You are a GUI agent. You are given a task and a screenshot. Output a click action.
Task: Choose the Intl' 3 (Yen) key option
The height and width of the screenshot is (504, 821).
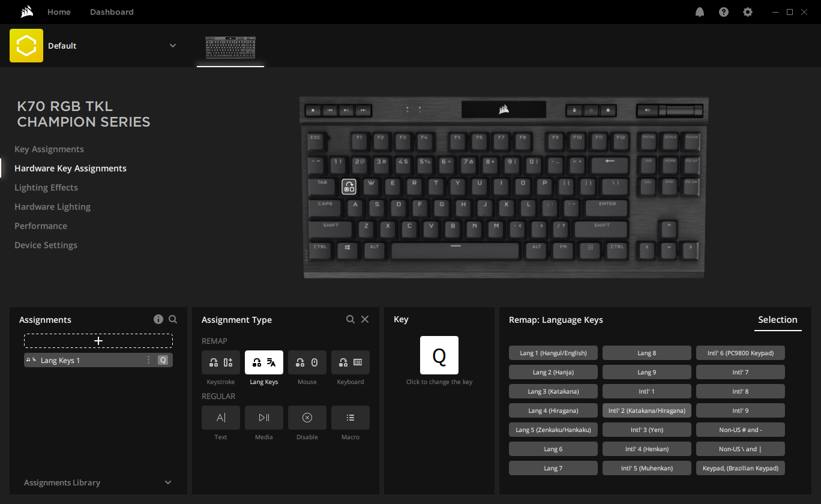(646, 430)
